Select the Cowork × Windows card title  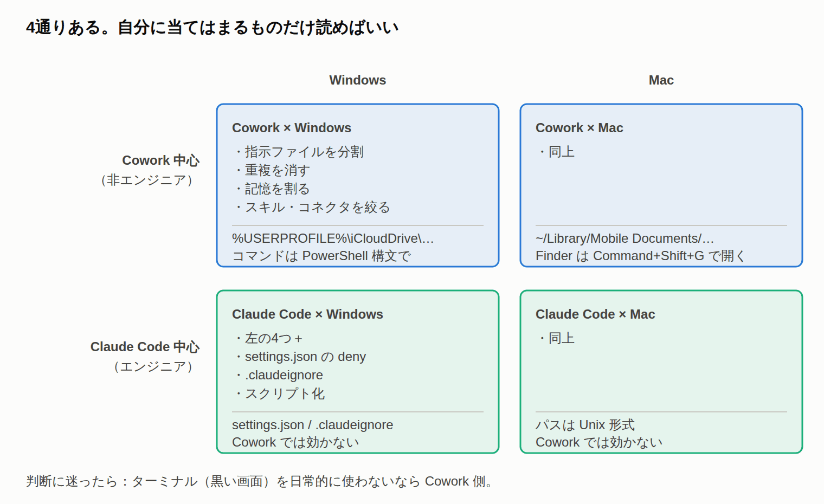(x=292, y=128)
